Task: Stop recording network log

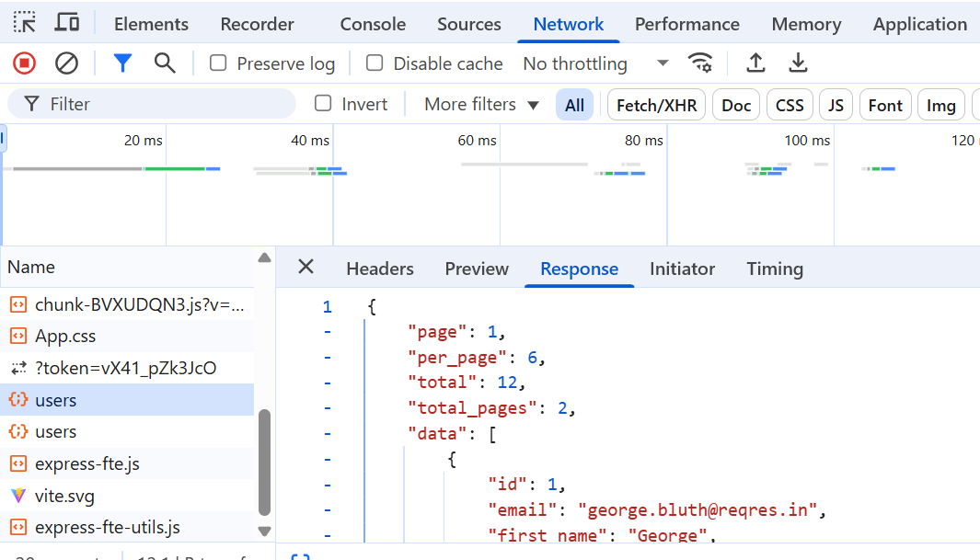Action: [x=24, y=63]
